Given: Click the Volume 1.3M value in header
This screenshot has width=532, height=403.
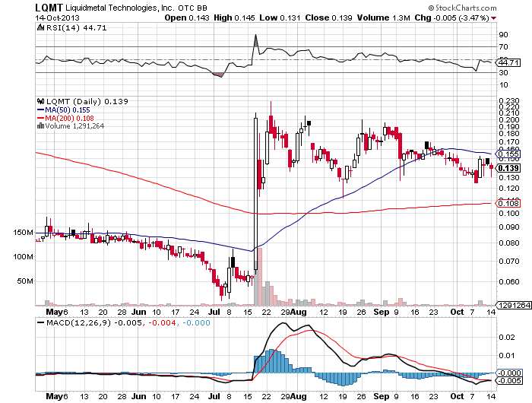Looking at the screenshot, I should tap(383, 18).
